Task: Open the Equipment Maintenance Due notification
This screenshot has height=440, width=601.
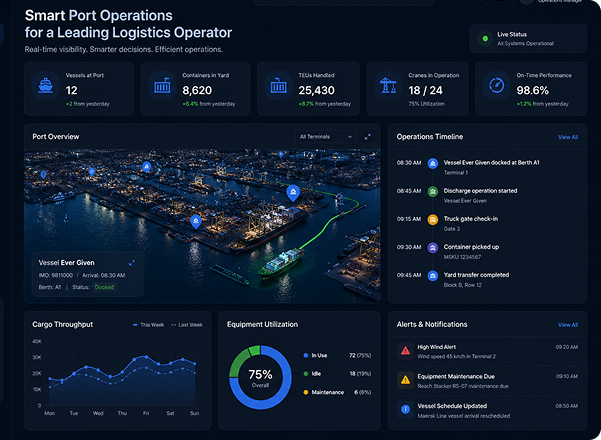Action: [487, 381]
